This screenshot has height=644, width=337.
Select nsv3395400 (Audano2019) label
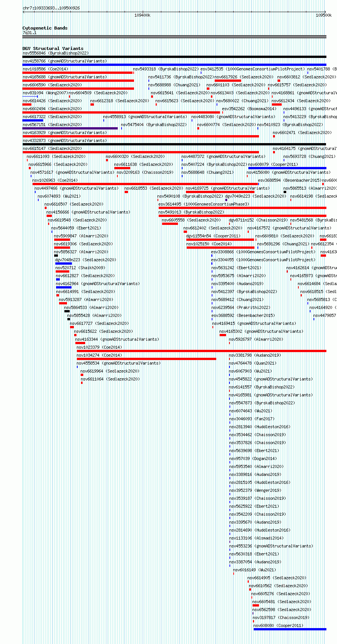237,284
